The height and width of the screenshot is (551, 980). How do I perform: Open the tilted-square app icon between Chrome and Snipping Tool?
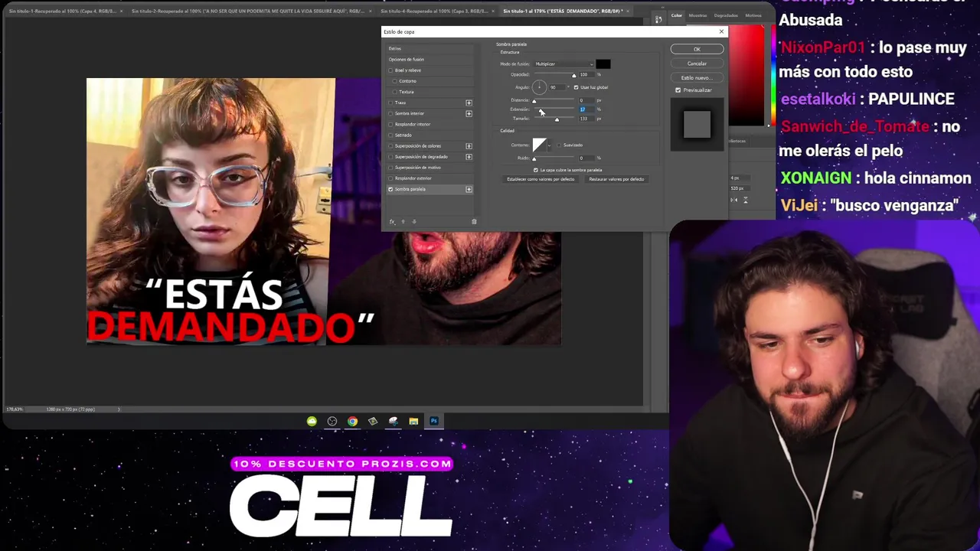(373, 421)
